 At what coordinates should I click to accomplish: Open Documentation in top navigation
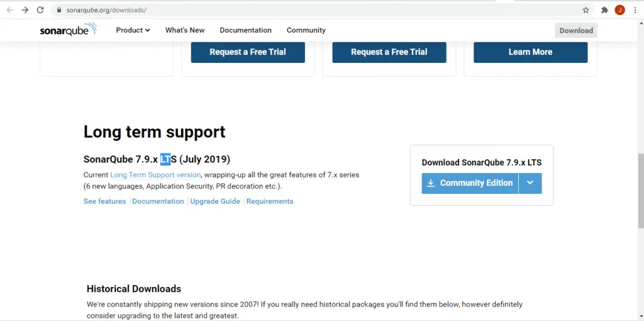click(246, 30)
